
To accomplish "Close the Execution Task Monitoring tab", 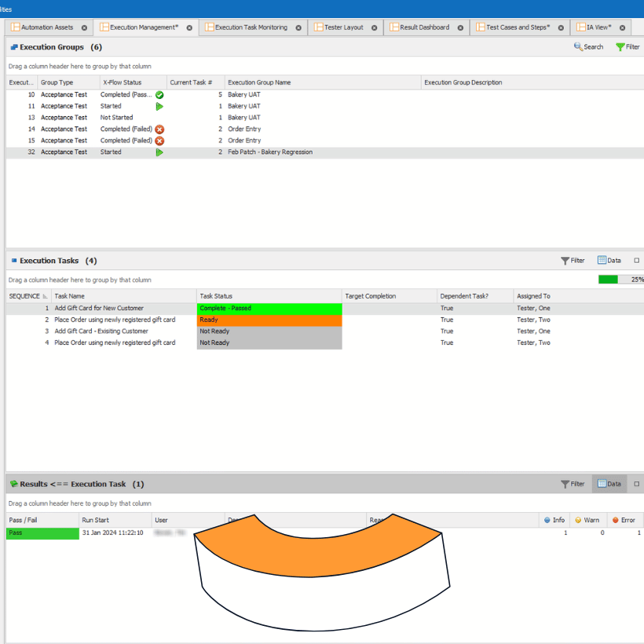I will (x=298, y=28).
